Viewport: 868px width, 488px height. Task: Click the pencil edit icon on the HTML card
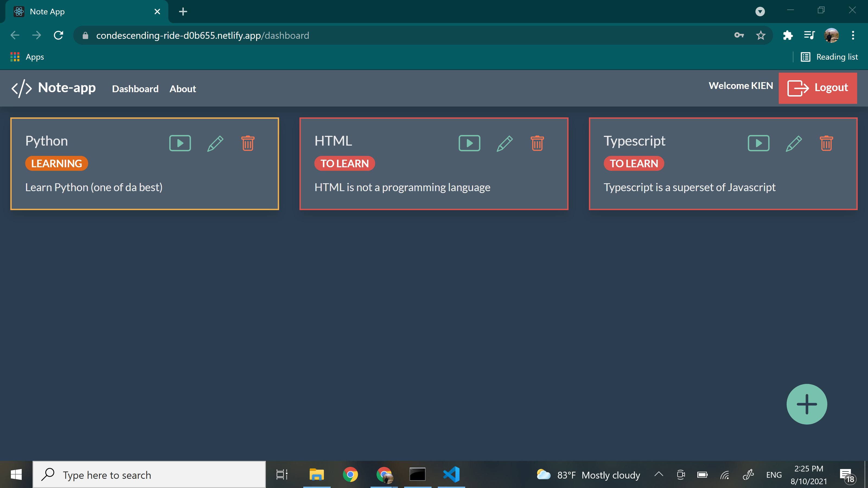pos(505,143)
